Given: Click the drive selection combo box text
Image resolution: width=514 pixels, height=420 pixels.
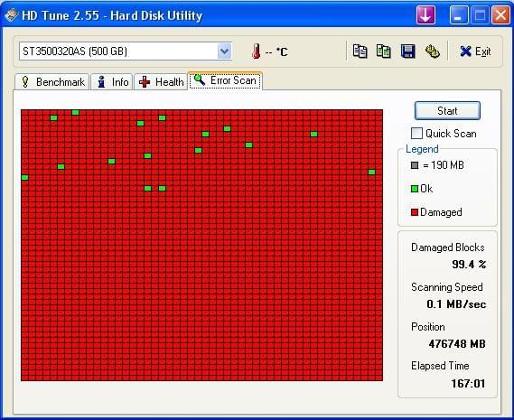Looking at the screenshot, I should coord(75,51).
